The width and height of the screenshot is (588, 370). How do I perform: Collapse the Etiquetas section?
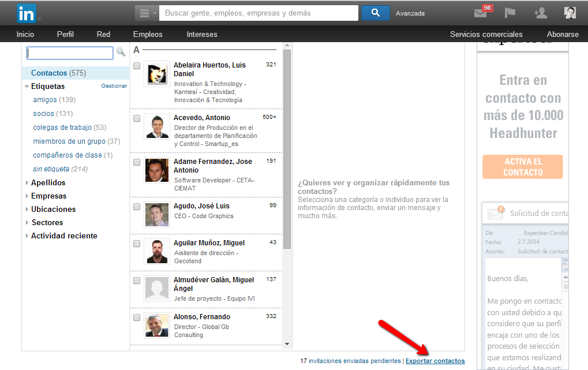coord(27,87)
